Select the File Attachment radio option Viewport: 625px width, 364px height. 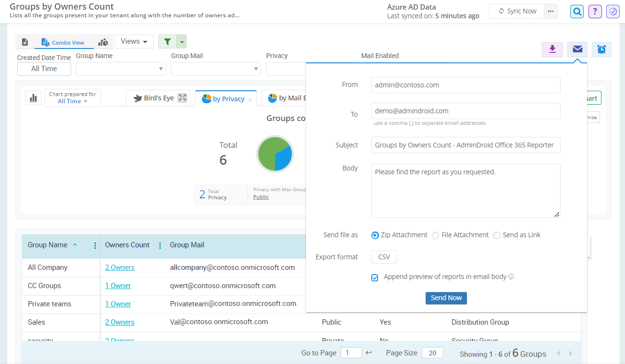pos(435,235)
